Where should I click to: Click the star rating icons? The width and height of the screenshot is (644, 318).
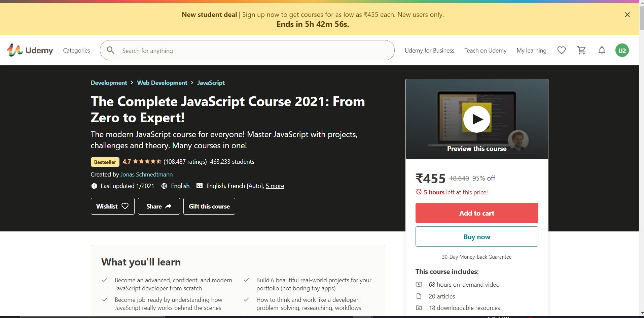point(147,162)
